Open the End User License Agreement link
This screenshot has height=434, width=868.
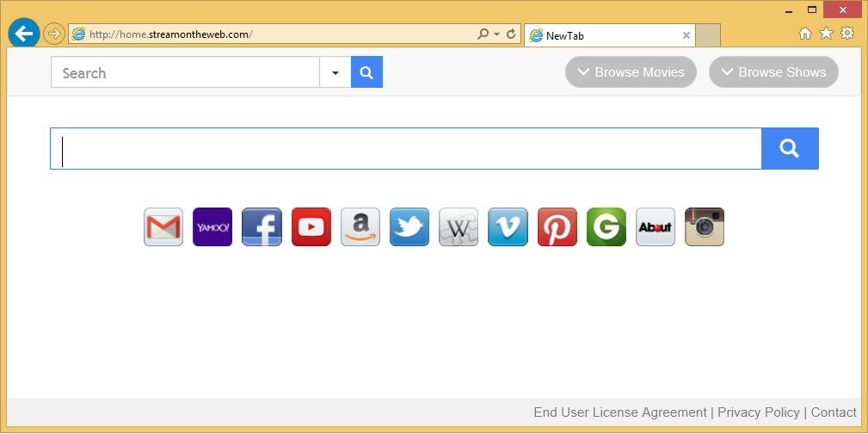click(619, 412)
